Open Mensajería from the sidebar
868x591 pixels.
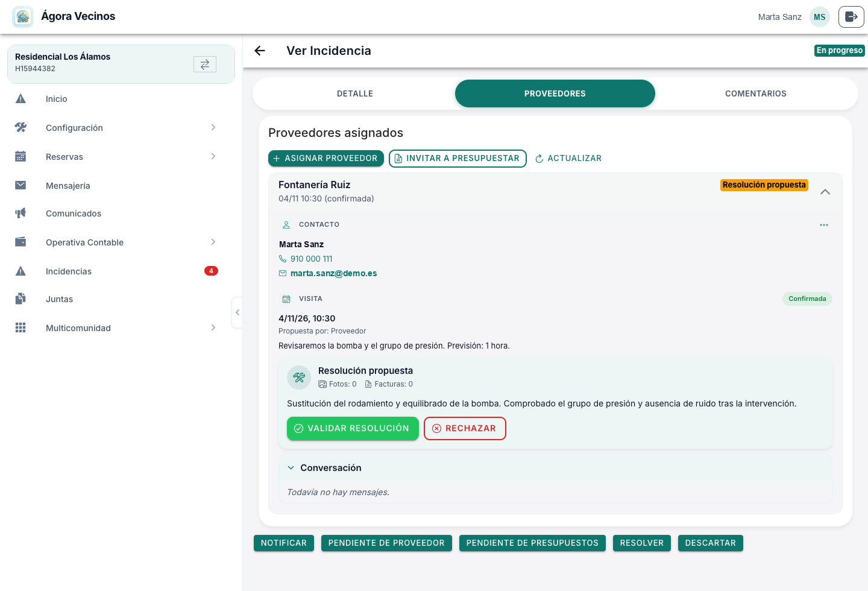click(121, 186)
